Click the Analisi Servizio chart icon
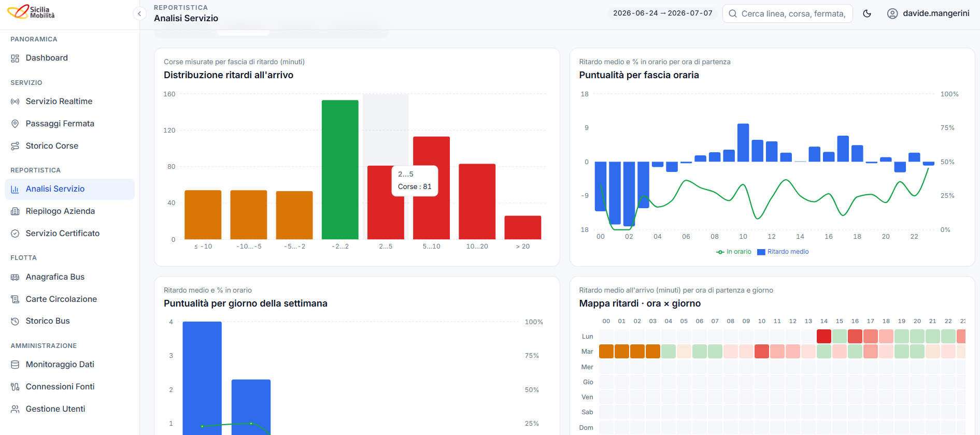The width and height of the screenshot is (980, 435). point(15,190)
